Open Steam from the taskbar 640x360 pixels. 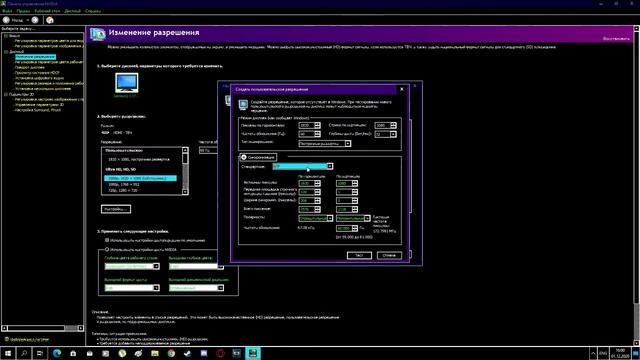click(187, 353)
